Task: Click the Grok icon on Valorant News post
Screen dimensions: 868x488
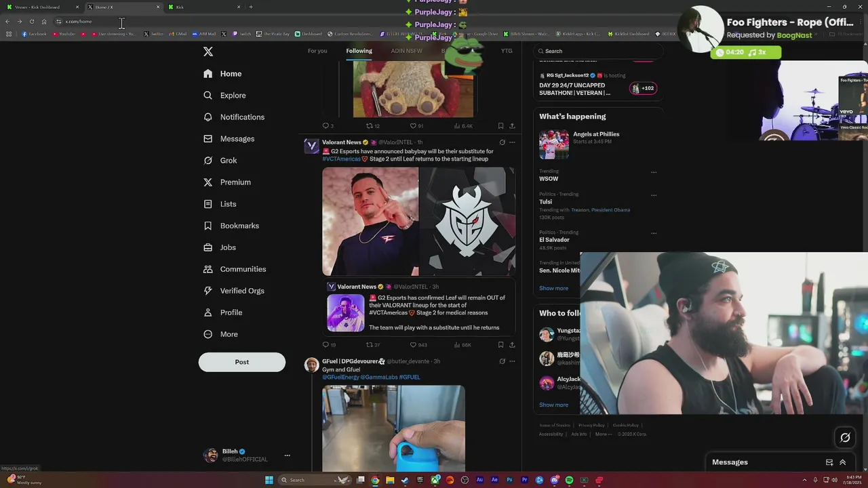Action: tap(502, 142)
